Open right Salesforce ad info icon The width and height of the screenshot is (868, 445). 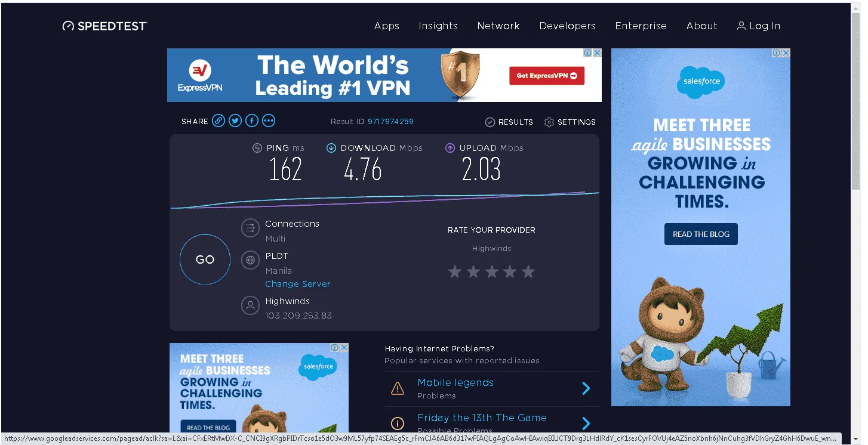(777, 53)
